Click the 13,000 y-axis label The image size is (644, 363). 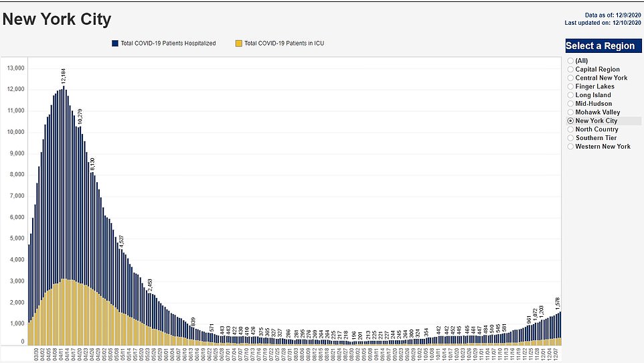(15, 68)
